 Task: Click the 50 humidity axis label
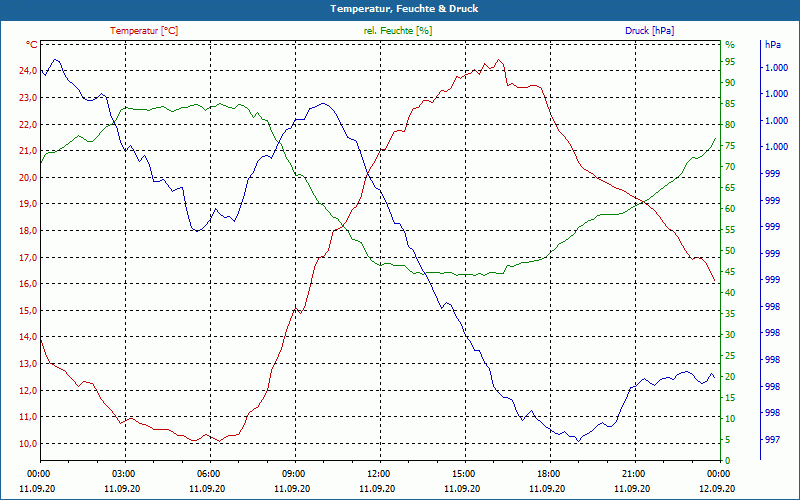tap(730, 251)
